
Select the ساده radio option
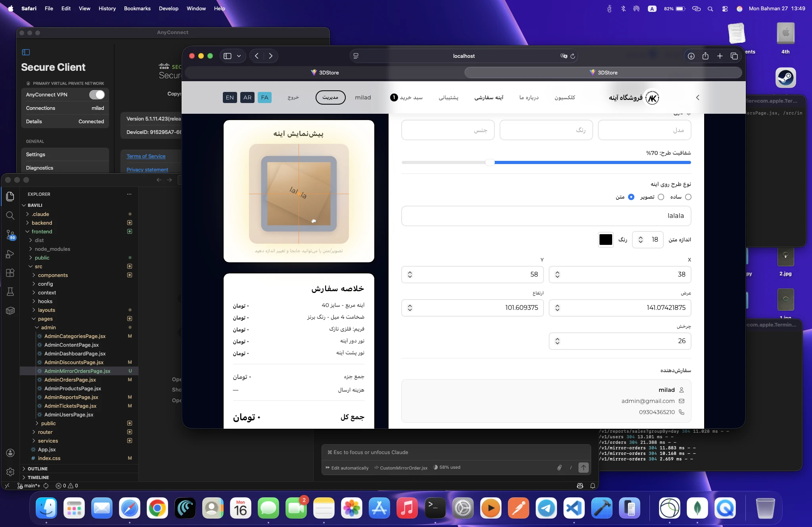[688, 197]
